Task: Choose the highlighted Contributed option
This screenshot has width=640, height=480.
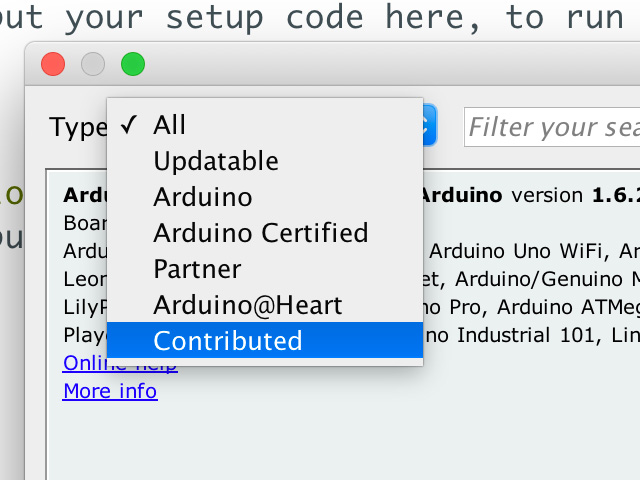Action: point(228,341)
